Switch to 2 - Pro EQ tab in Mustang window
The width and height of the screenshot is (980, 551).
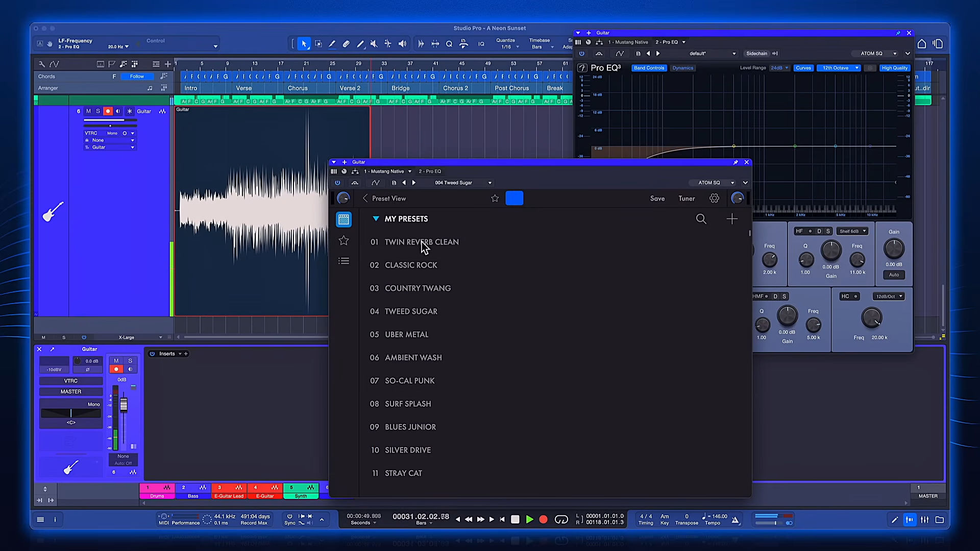[x=430, y=171]
